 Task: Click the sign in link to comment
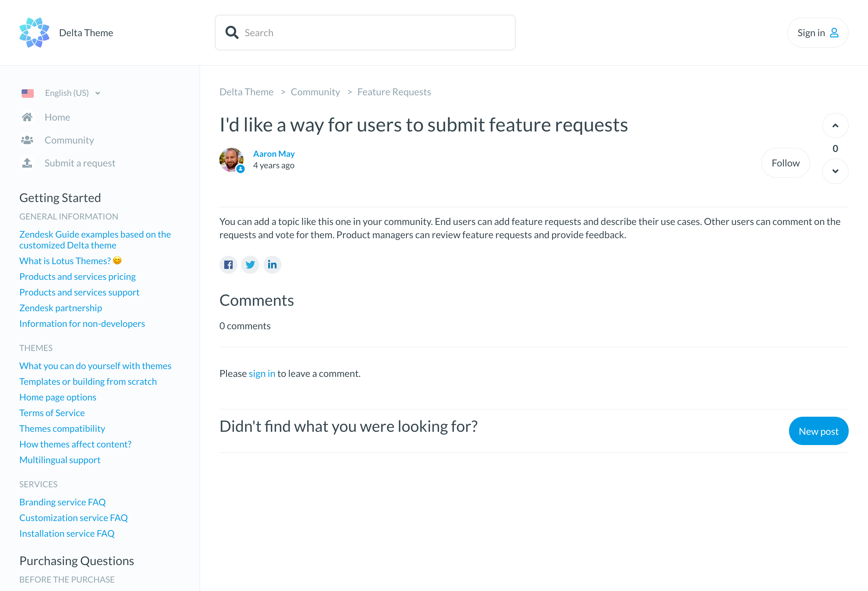(262, 374)
